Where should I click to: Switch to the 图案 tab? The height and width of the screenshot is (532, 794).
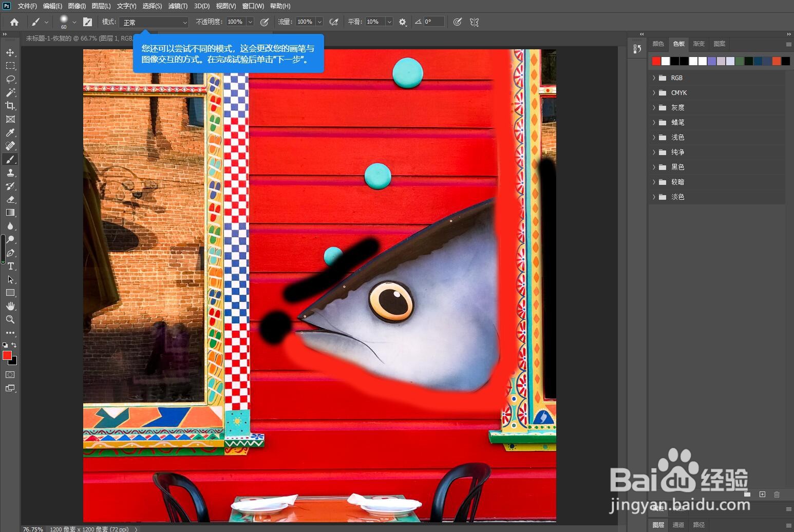(x=720, y=44)
